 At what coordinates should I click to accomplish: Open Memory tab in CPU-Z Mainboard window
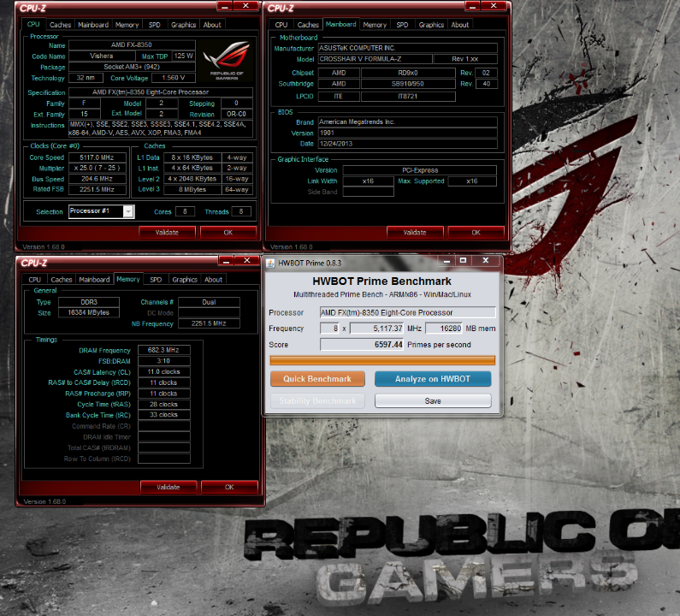[375, 25]
